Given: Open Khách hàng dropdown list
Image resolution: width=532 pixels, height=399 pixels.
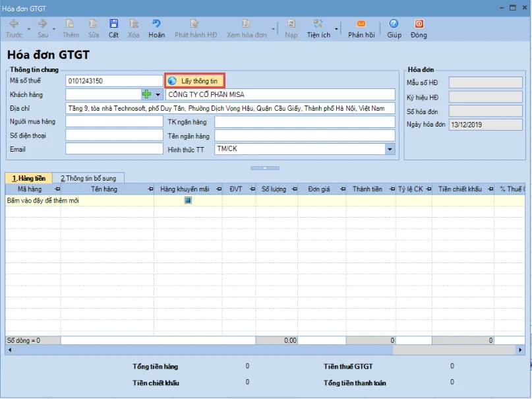Looking at the screenshot, I should pyautogui.click(x=158, y=94).
